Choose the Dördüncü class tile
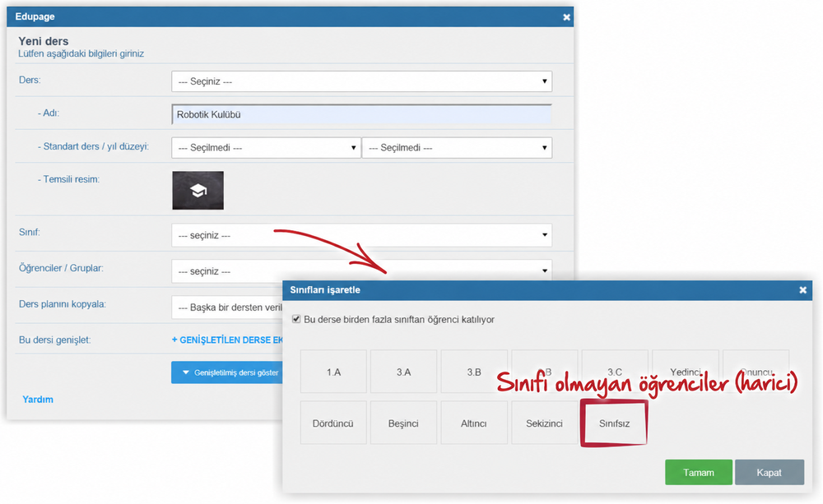Viewport: 823px width, 504px height. pyautogui.click(x=333, y=423)
